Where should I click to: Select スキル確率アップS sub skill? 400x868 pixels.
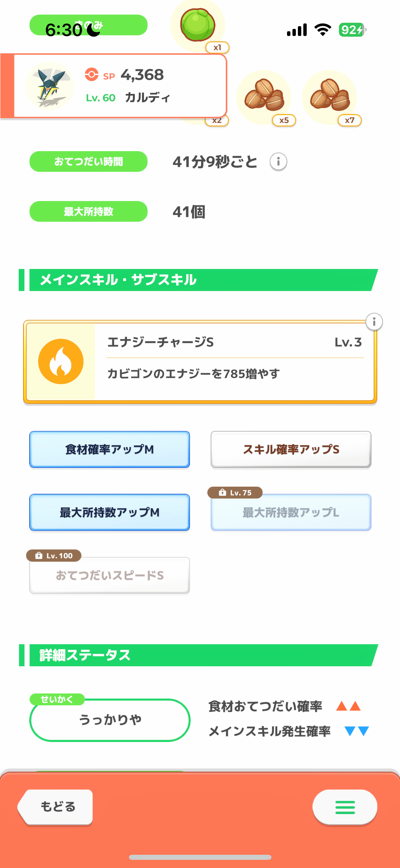coord(291,449)
